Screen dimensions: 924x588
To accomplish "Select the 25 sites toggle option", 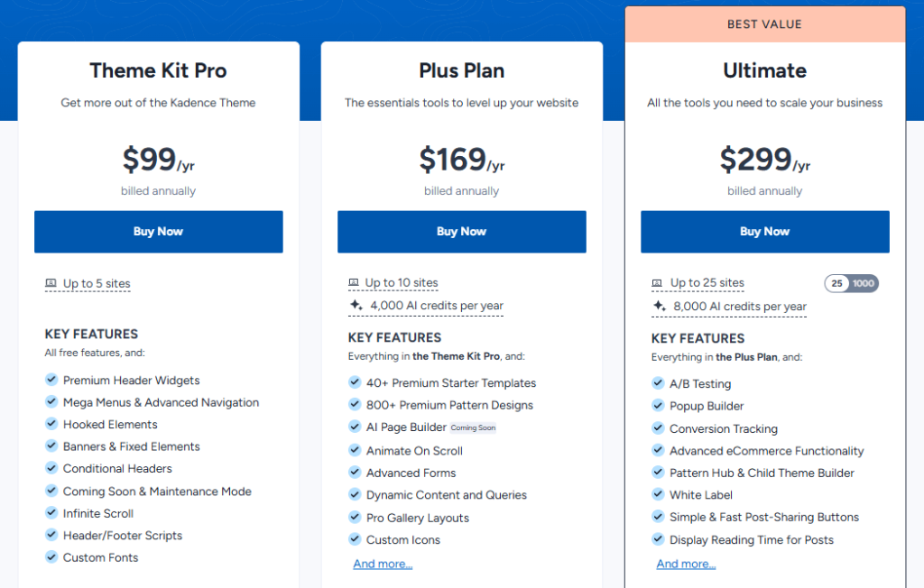I will click(837, 283).
